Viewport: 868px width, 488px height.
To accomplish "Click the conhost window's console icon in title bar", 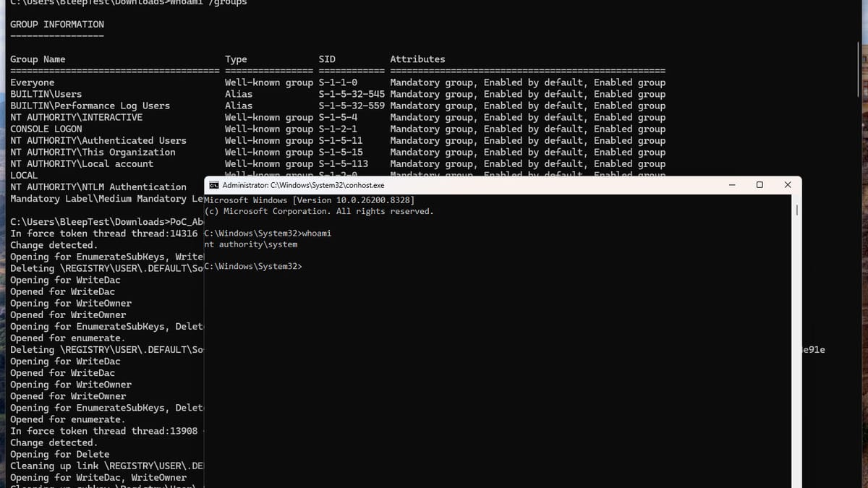I will pos(214,185).
